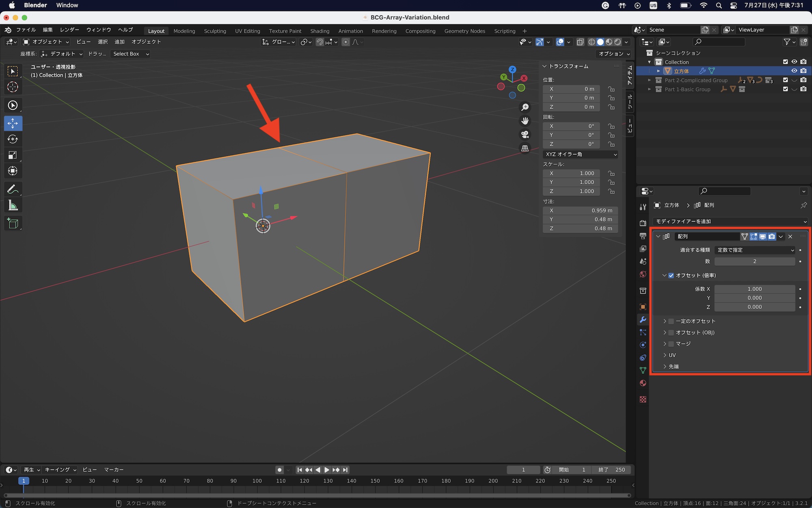Toggle camera view in viewport
The height and width of the screenshot is (508, 812).
pyautogui.click(x=525, y=135)
